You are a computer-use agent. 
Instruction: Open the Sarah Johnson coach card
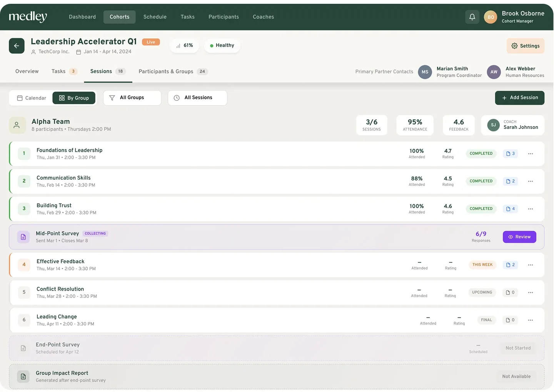(513, 125)
